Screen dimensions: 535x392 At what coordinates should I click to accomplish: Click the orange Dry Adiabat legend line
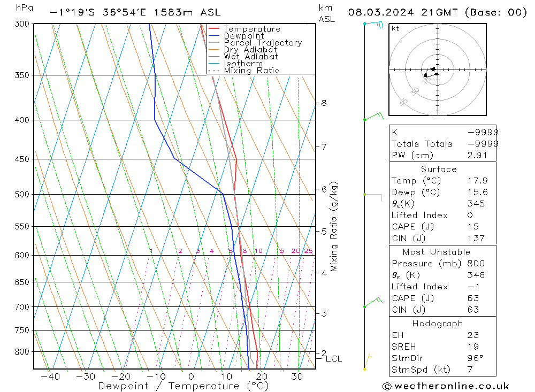tap(214, 50)
